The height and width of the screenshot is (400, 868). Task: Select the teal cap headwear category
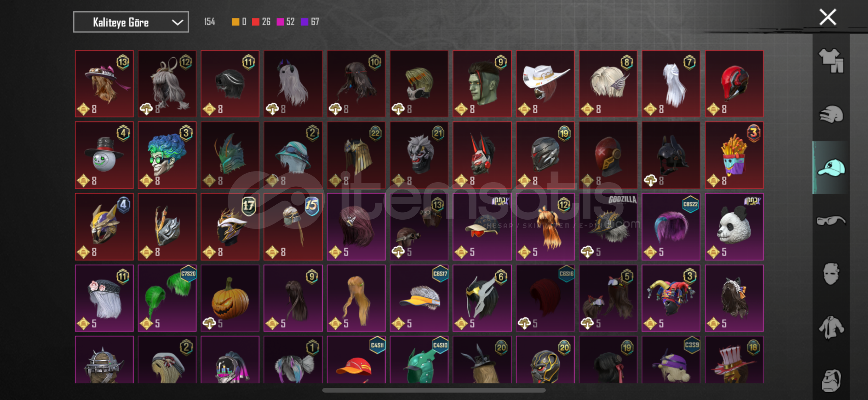831,167
